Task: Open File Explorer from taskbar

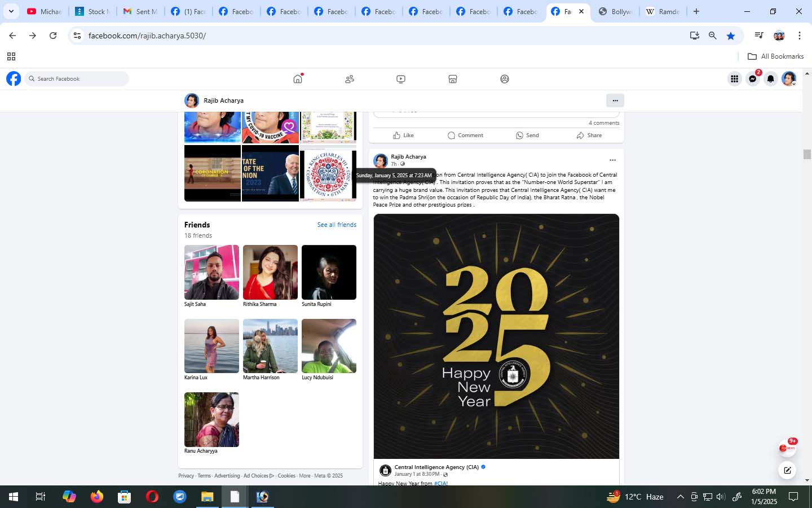Action: (208, 497)
